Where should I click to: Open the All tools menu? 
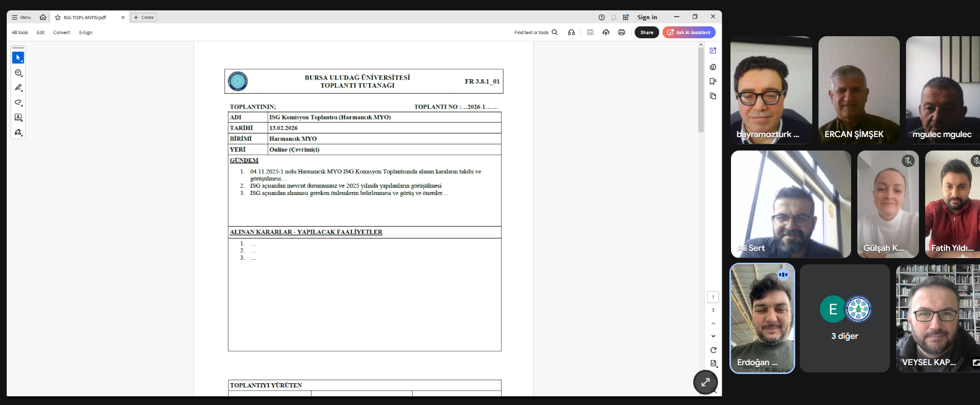[20, 33]
